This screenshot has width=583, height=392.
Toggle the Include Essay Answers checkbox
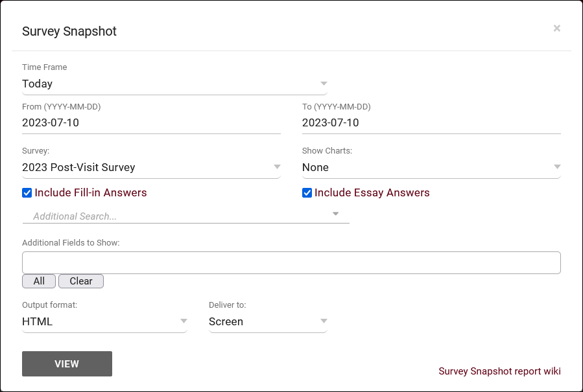point(307,193)
